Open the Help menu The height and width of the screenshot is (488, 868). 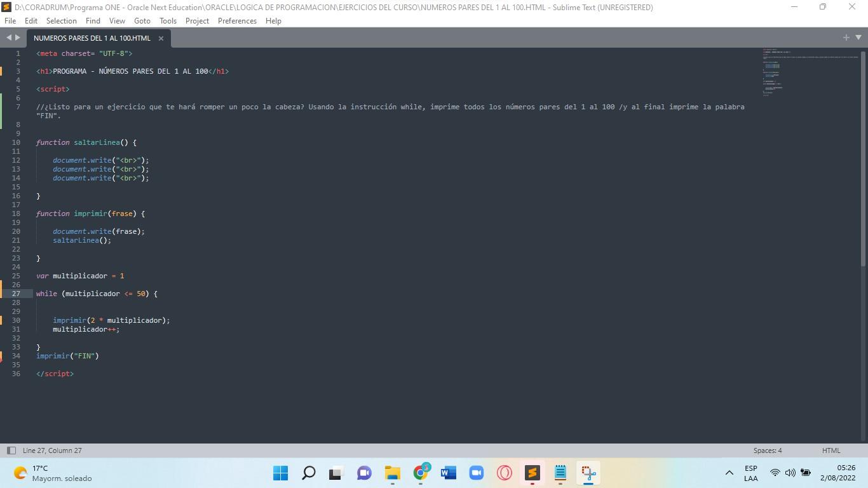click(x=273, y=21)
